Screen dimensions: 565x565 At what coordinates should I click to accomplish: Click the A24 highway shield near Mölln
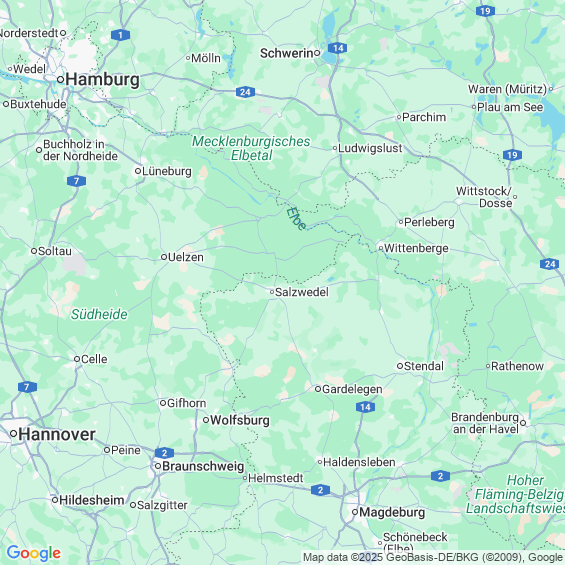tap(245, 92)
